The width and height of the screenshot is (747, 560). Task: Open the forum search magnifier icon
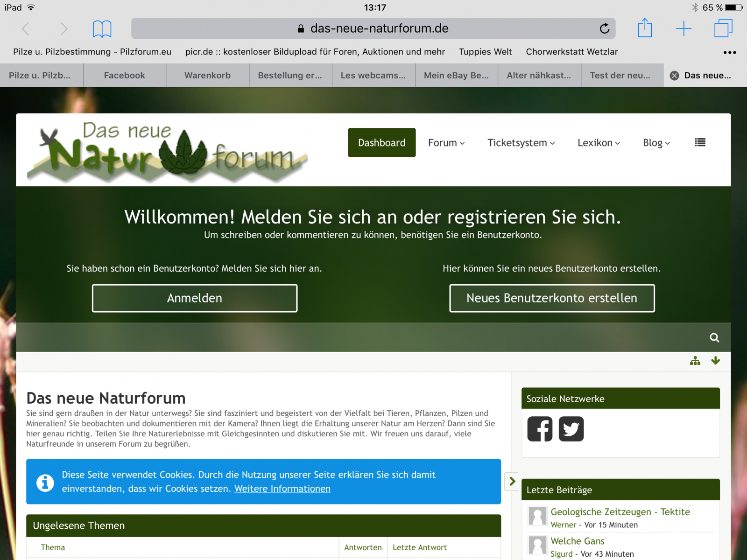pyautogui.click(x=714, y=337)
